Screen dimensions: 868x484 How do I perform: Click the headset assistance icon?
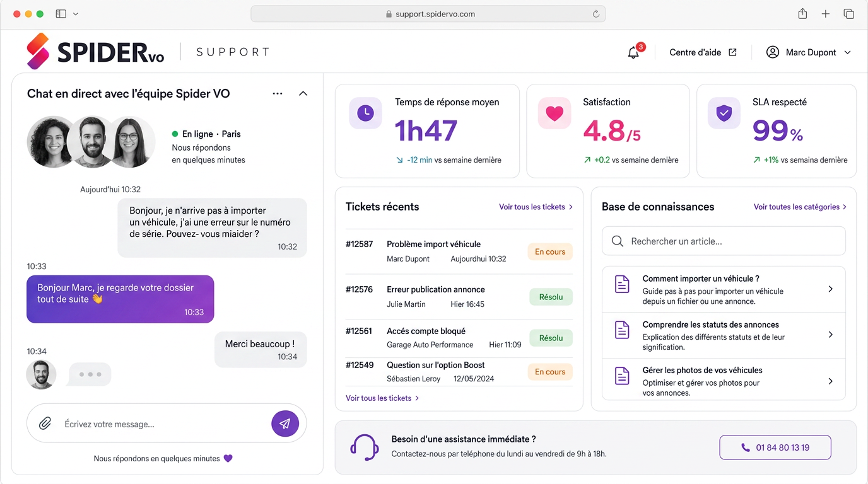pos(364,447)
